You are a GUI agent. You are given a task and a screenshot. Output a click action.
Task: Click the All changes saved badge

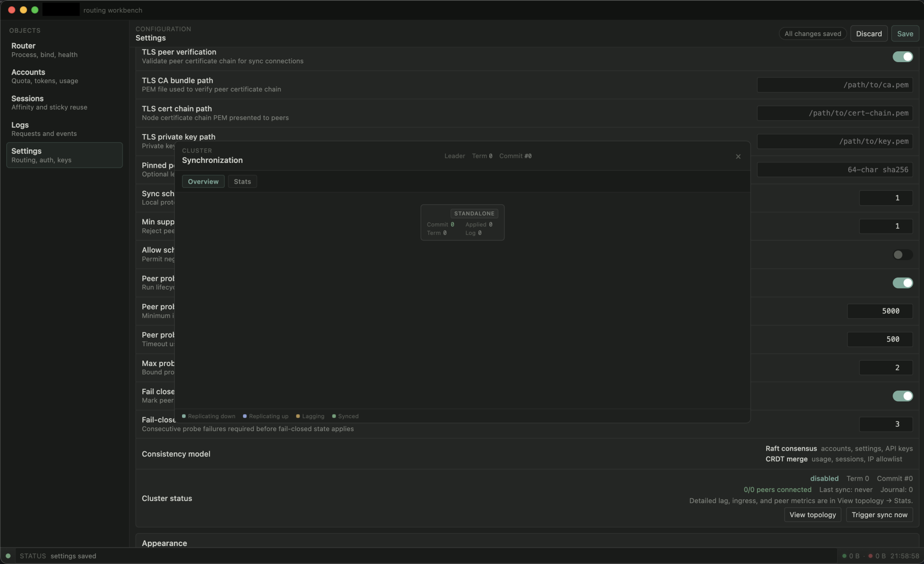click(x=813, y=34)
